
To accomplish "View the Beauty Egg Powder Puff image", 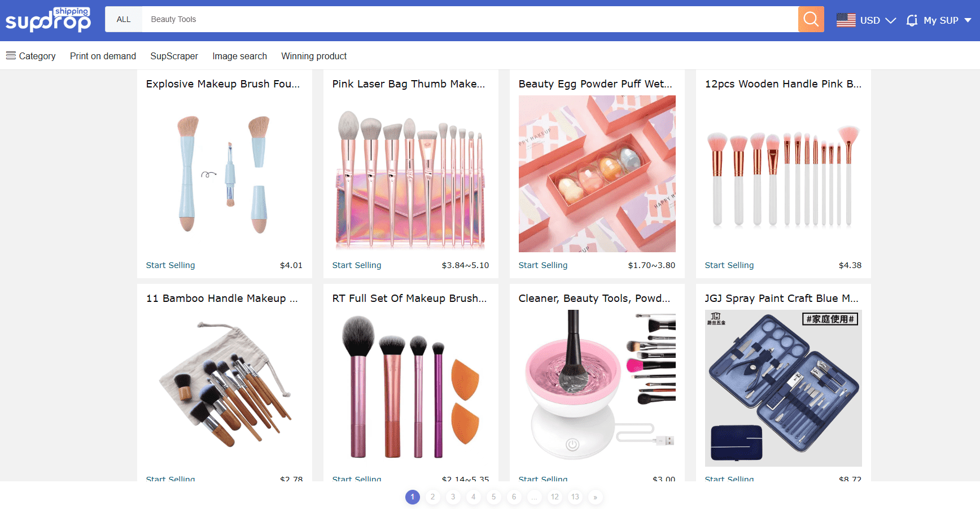I will [x=597, y=174].
